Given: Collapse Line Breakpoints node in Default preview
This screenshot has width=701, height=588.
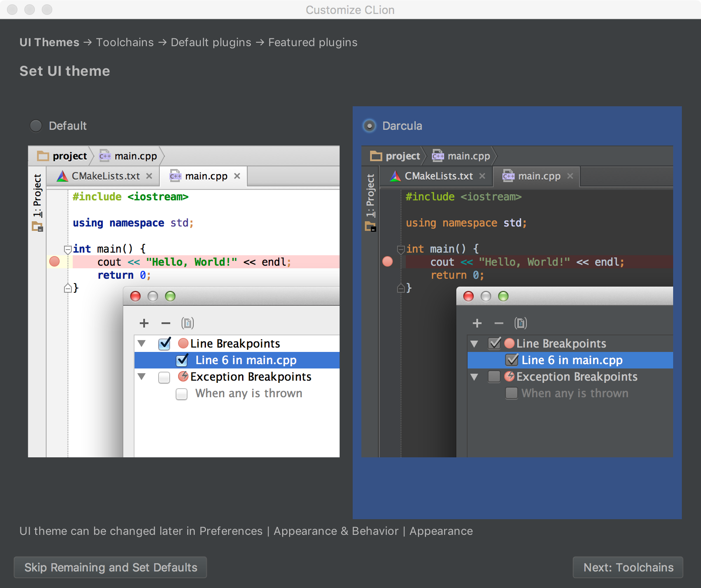Looking at the screenshot, I should pyautogui.click(x=142, y=343).
